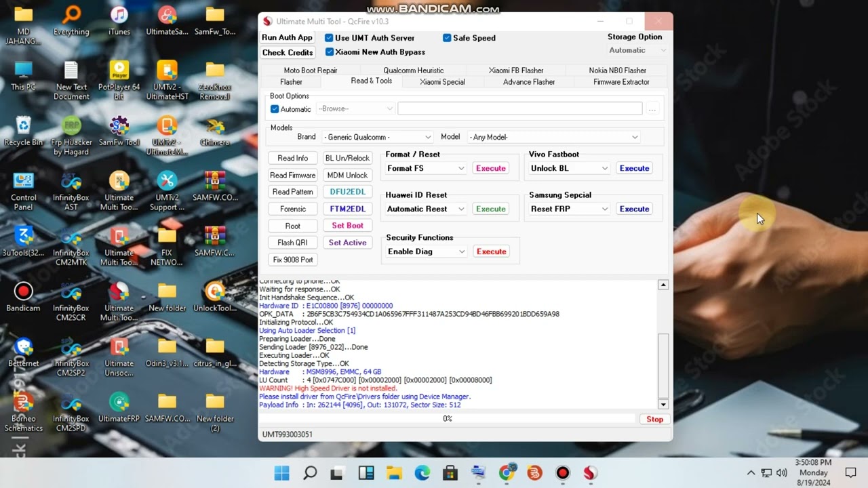Switch to the Flasher tab
Viewport: 868px width, 488px height.
coord(292,82)
